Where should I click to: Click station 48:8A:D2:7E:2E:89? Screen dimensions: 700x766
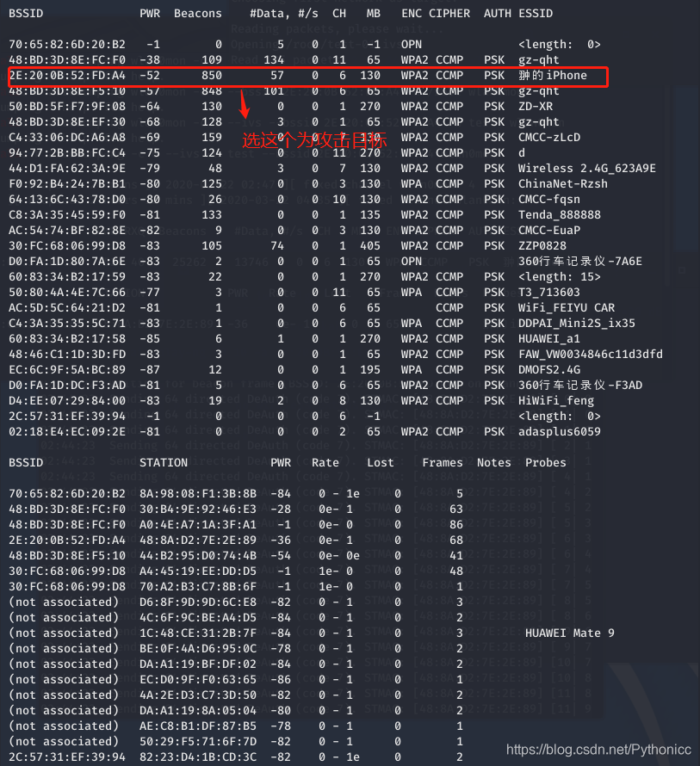point(197,541)
